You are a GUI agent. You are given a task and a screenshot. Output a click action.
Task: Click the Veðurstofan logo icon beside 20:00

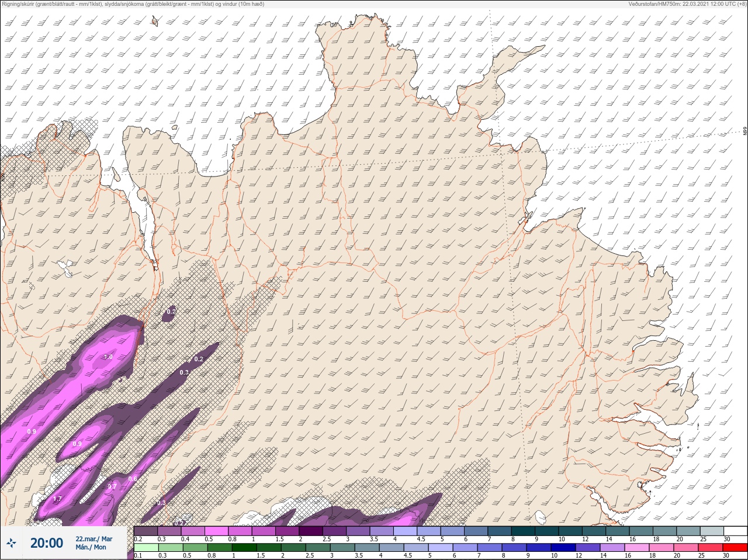[x=11, y=543]
